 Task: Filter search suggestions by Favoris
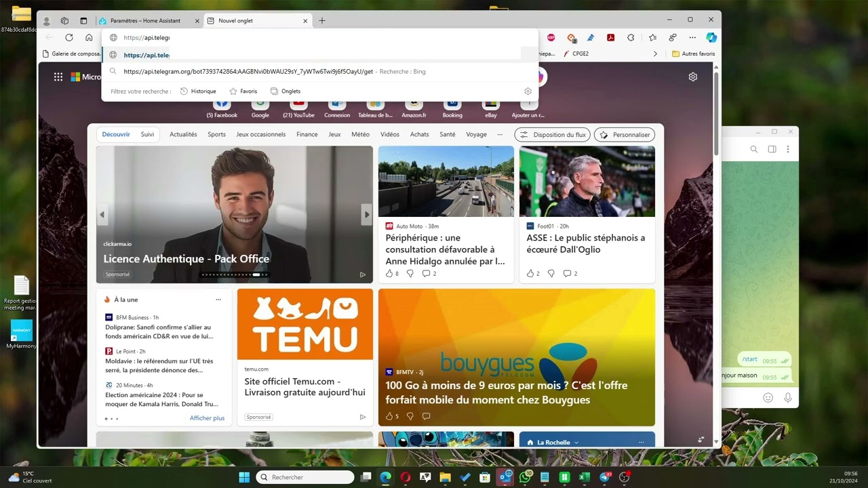pos(243,91)
